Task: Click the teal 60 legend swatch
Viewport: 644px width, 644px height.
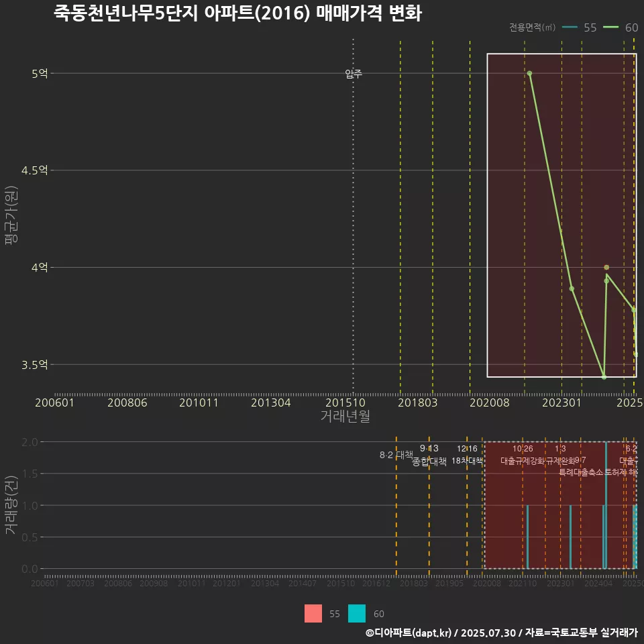Action: pyautogui.click(x=356, y=614)
